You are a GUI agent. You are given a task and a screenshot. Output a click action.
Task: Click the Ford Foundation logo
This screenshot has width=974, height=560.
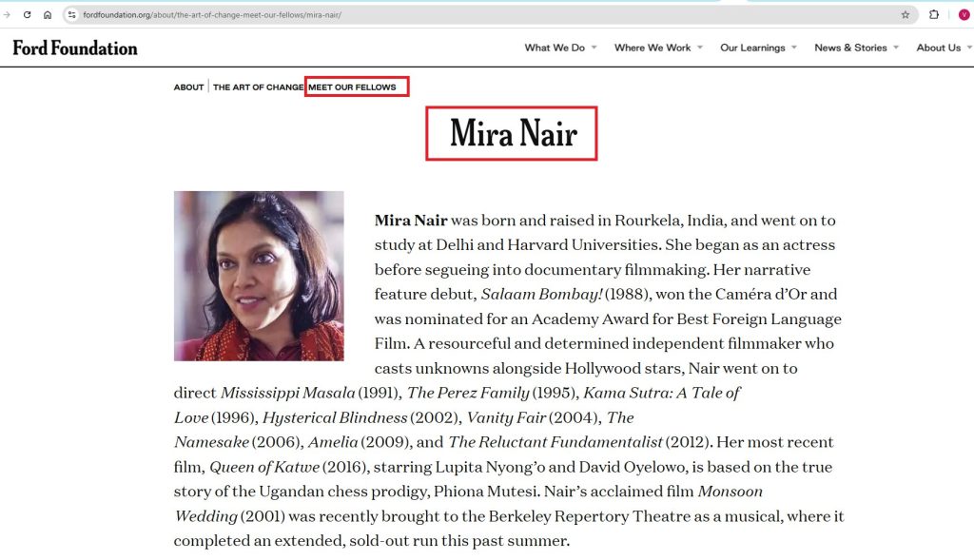coord(75,48)
